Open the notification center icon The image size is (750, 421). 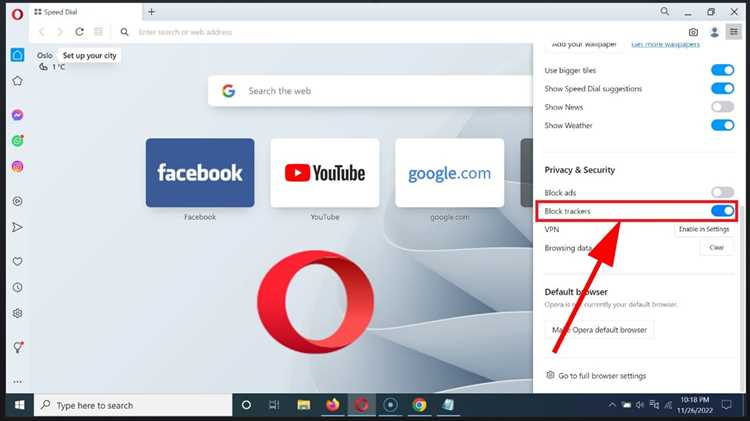point(727,405)
